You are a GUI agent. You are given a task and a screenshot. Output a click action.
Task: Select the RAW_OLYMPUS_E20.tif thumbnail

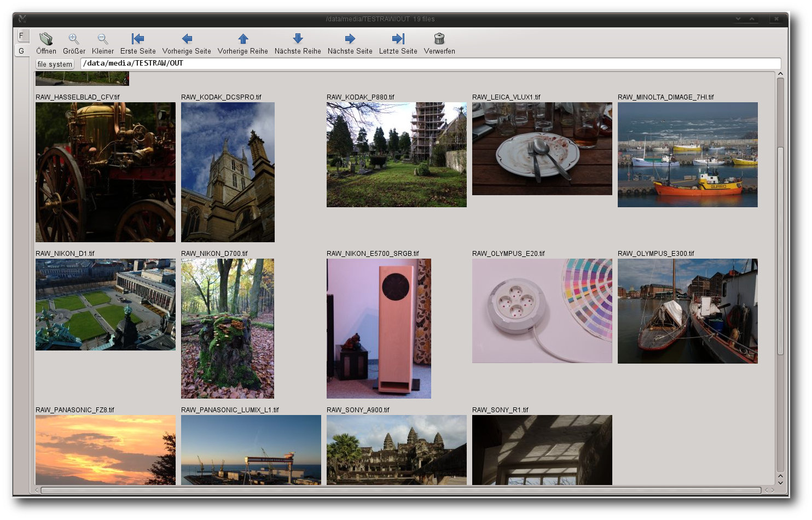point(542,311)
